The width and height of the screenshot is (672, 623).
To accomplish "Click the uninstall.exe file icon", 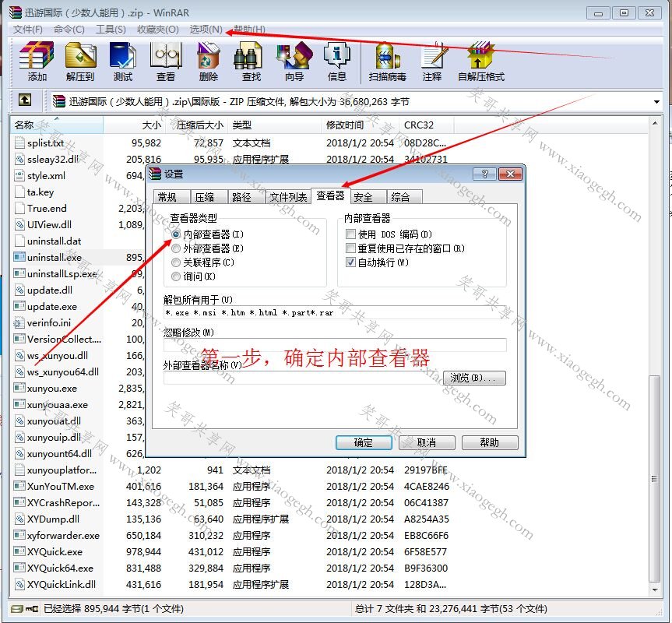I will pos(19,257).
